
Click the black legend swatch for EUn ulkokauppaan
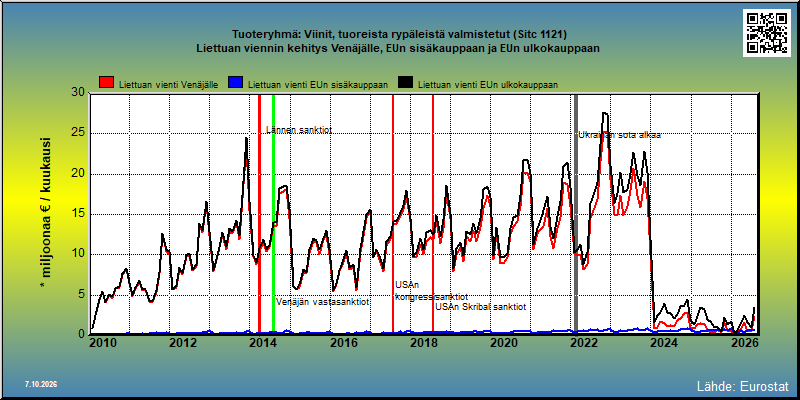tap(406, 84)
